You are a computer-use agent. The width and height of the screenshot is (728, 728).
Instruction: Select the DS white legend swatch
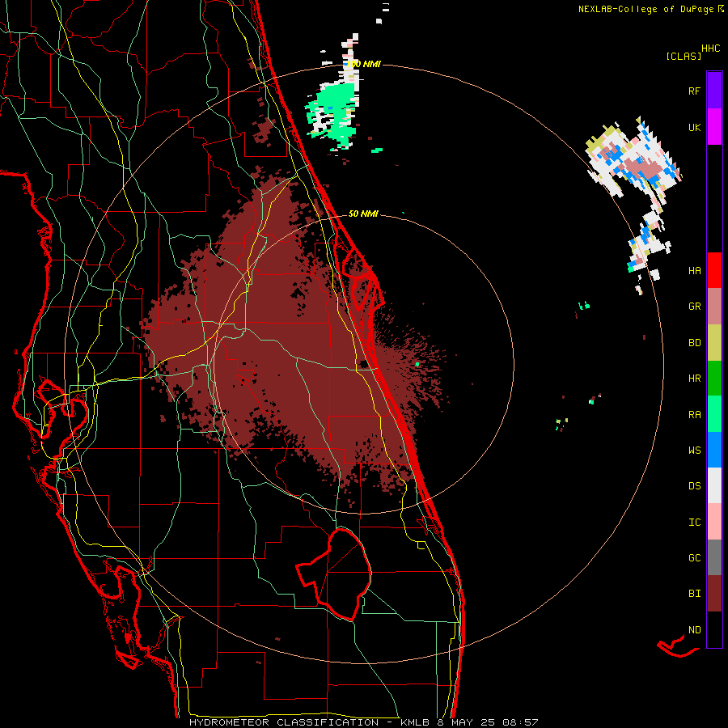(714, 485)
